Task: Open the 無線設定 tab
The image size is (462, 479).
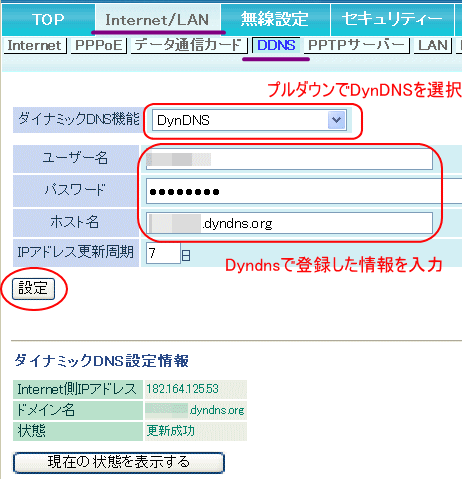Action: click(275, 19)
